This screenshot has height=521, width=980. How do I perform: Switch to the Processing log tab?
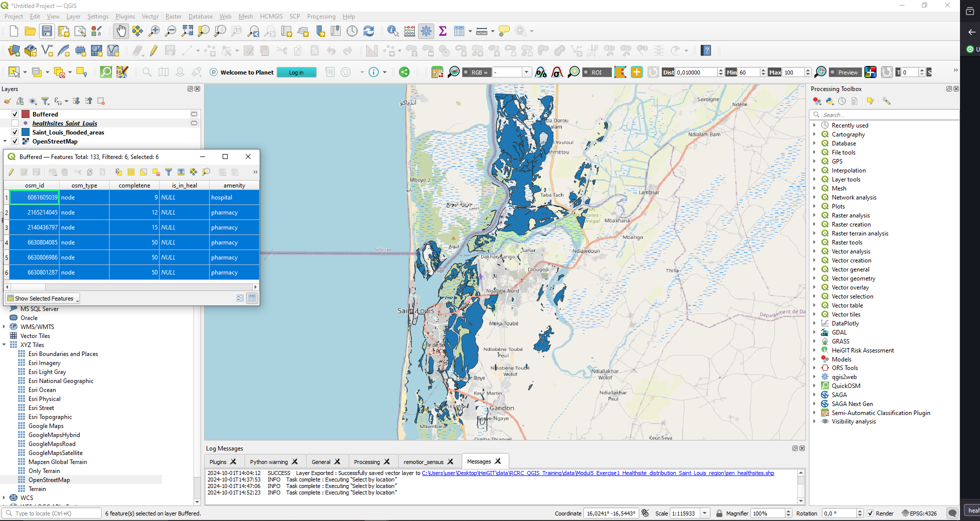click(367, 462)
